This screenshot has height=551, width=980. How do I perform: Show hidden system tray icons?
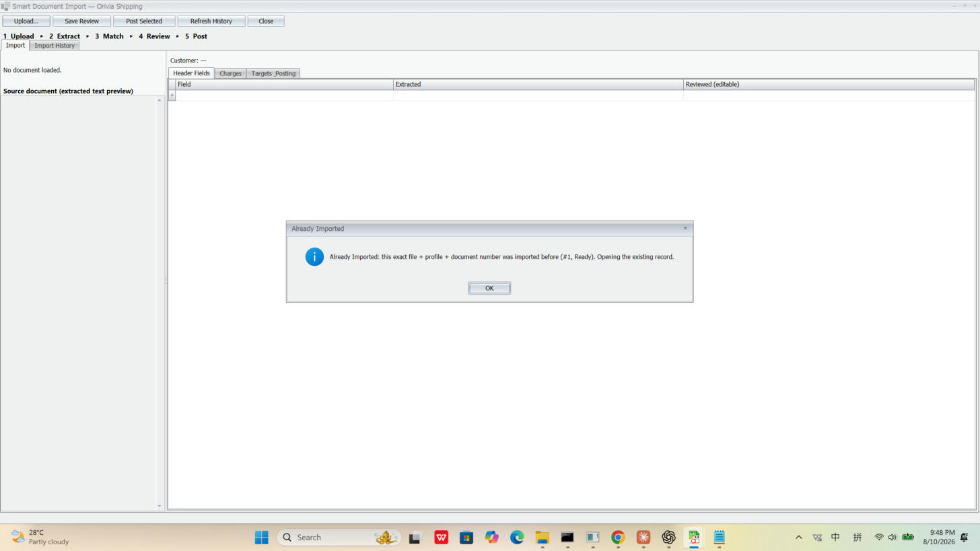(x=799, y=537)
